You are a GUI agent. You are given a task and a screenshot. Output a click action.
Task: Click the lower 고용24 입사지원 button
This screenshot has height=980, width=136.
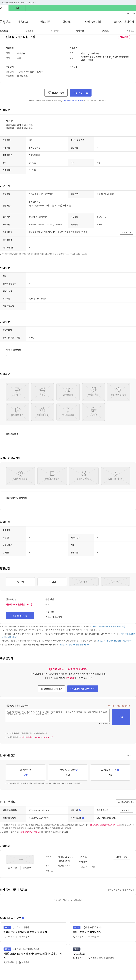click(x=20, y=616)
